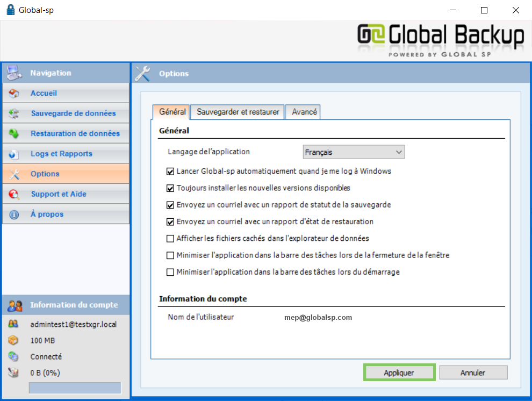
Task: Click the Général section heading in the panel
Action: 174,131
